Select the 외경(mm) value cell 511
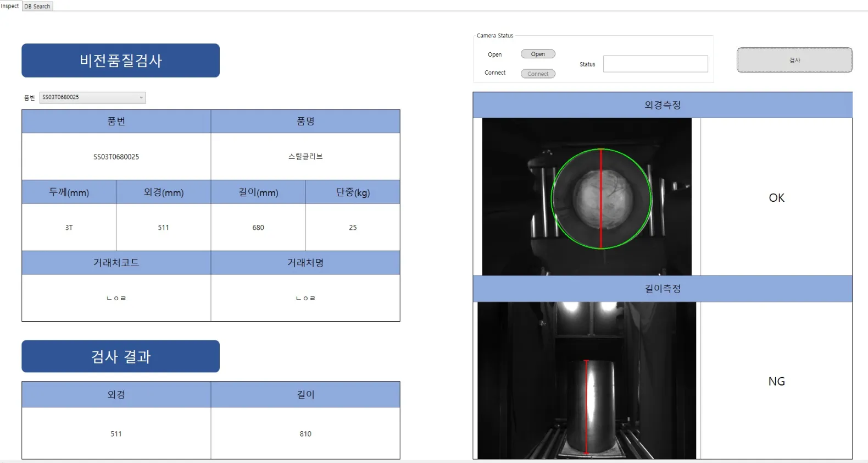This screenshot has height=463, width=868. [x=164, y=227]
